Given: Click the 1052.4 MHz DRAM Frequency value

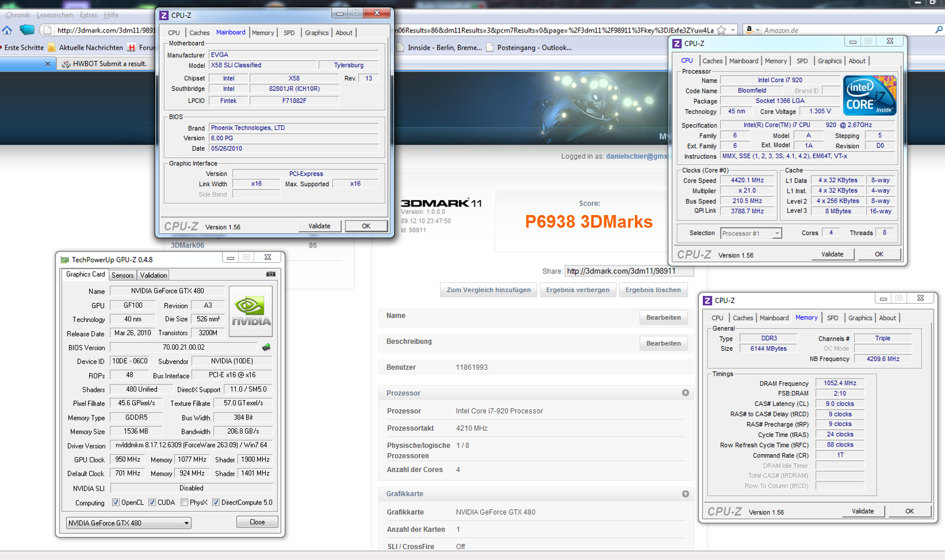Looking at the screenshot, I should tap(840, 383).
